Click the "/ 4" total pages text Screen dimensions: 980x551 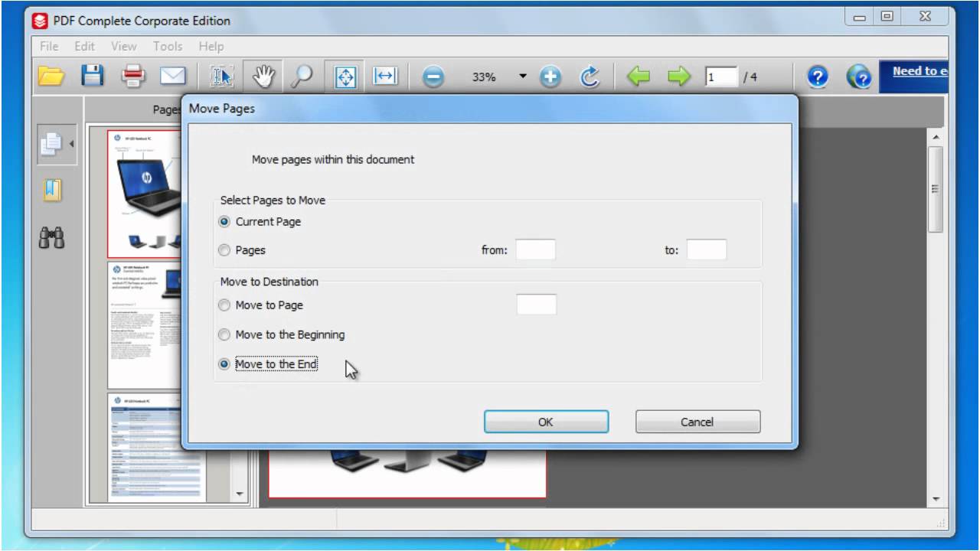(750, 77)
